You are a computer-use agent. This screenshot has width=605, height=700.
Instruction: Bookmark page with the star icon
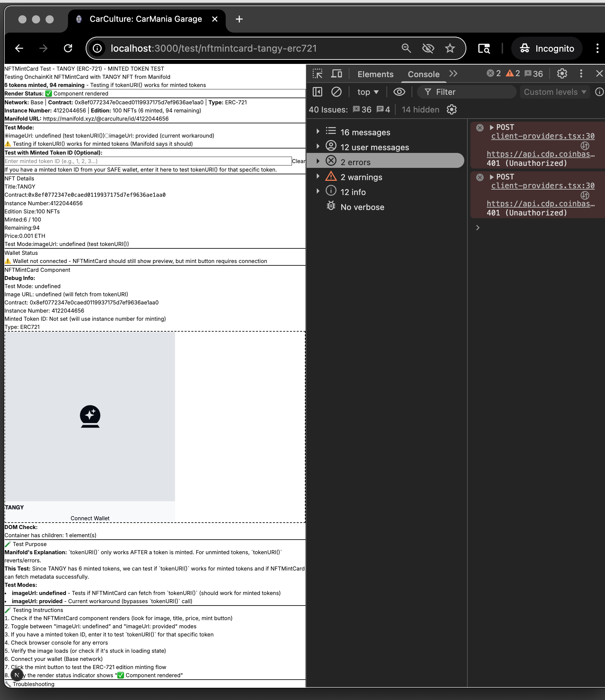click(x=450, y=49)
